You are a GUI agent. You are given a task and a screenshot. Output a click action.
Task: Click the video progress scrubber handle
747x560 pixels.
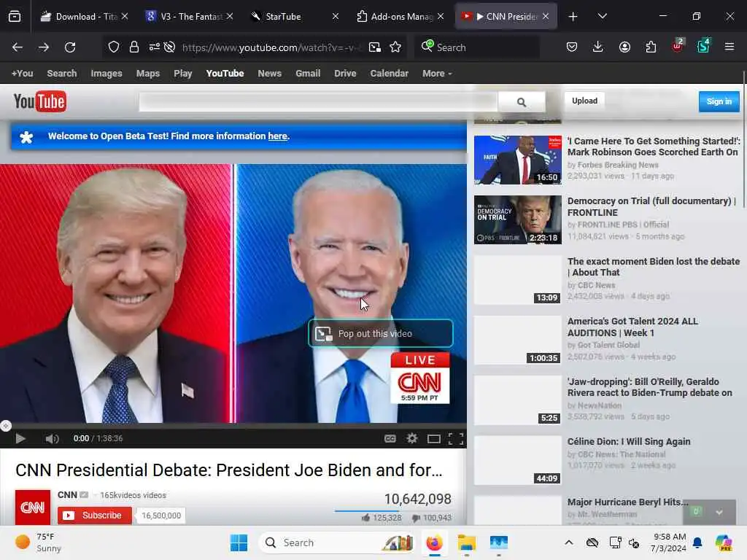point(6,426)
